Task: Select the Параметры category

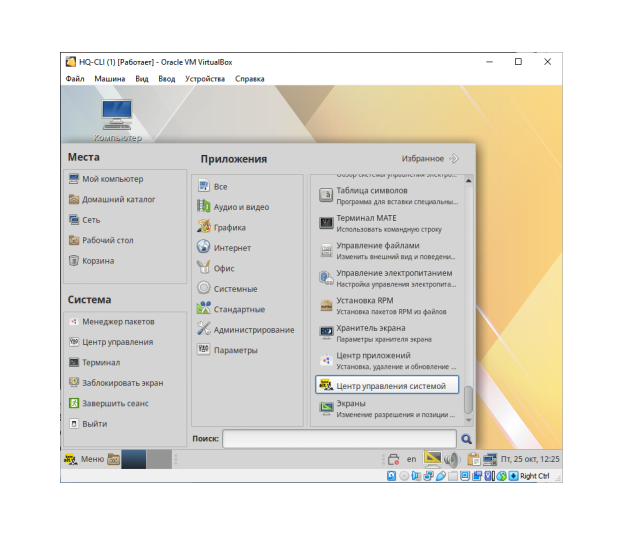Action: point(227,350)
